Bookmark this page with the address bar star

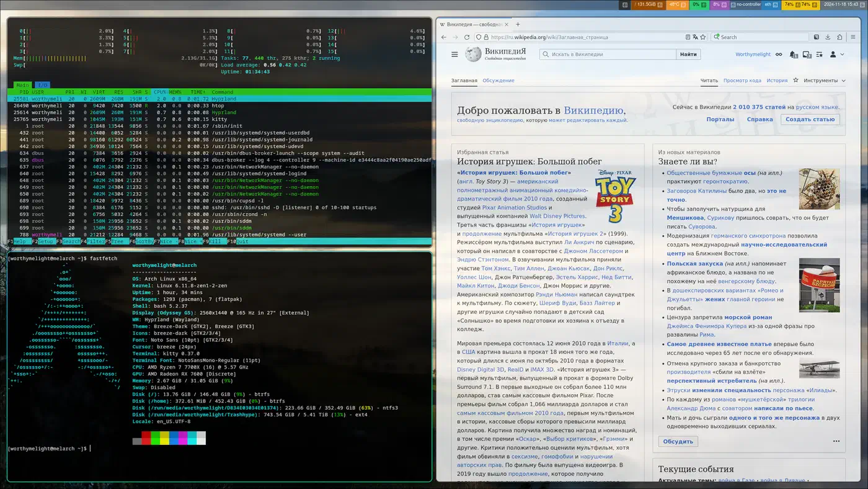[x=704, y=37]
